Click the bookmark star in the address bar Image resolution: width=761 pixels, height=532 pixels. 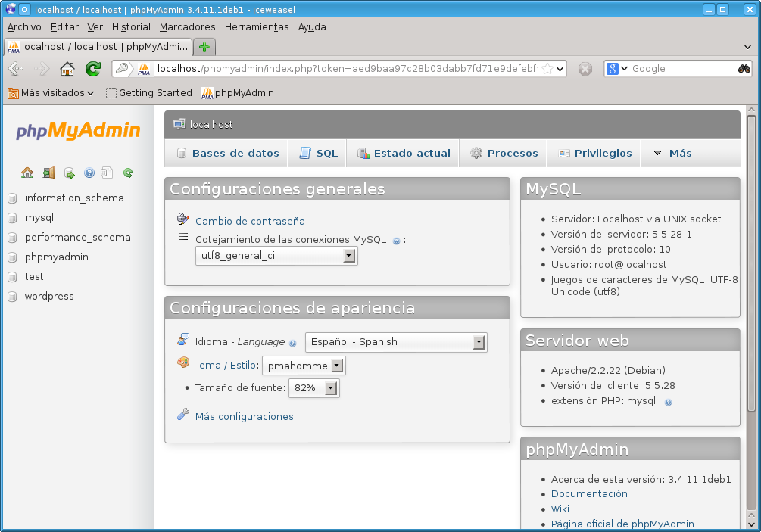pyautogui.click(x=547, y=69)
